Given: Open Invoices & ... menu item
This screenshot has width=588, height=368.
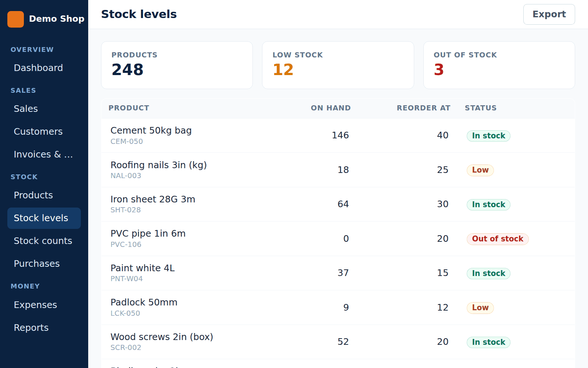Looking at the screenshot, I should (44, 154).
